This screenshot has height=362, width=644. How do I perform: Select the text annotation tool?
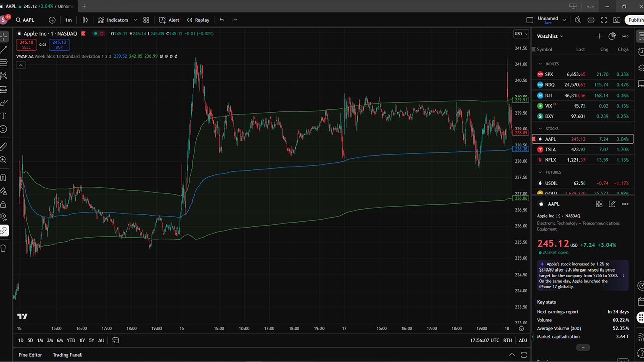(x=4, y=116)
